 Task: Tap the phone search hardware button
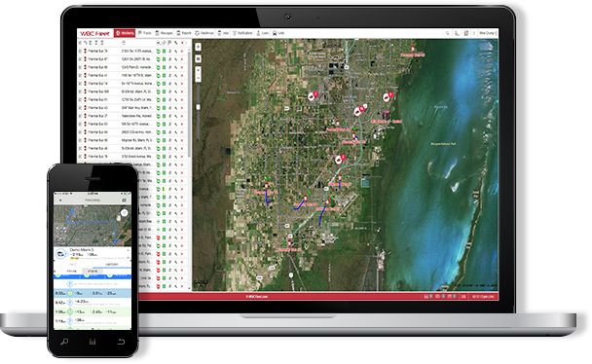coord(64,342)
